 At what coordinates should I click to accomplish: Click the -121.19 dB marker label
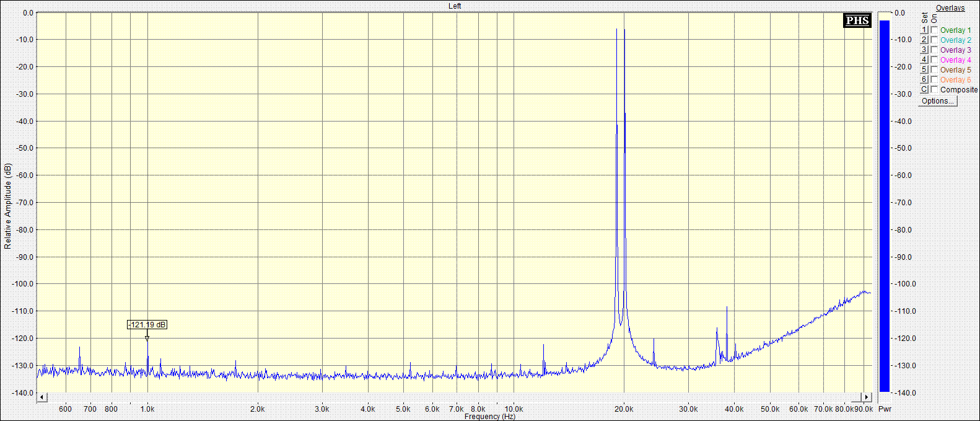147,325
